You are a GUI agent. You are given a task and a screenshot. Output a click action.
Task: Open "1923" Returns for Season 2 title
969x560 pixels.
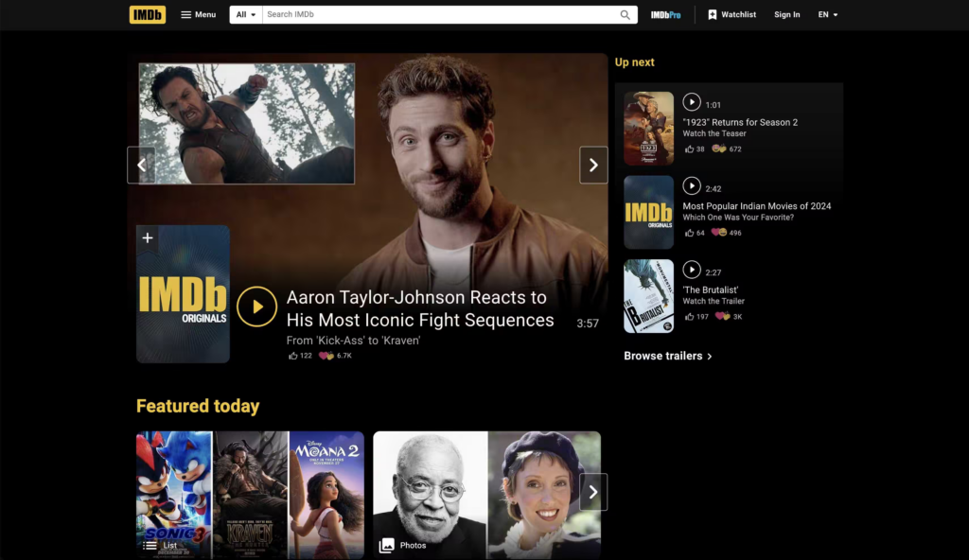(740, 122)
